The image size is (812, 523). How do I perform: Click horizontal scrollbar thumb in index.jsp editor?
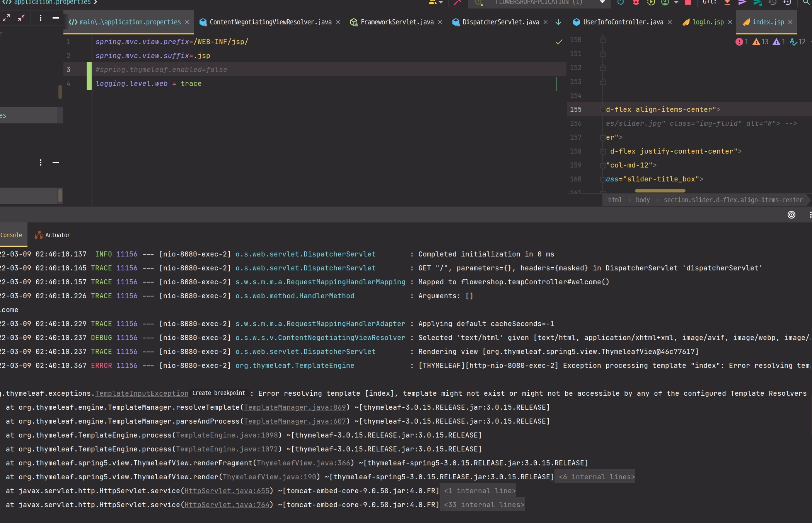[660, 191]
